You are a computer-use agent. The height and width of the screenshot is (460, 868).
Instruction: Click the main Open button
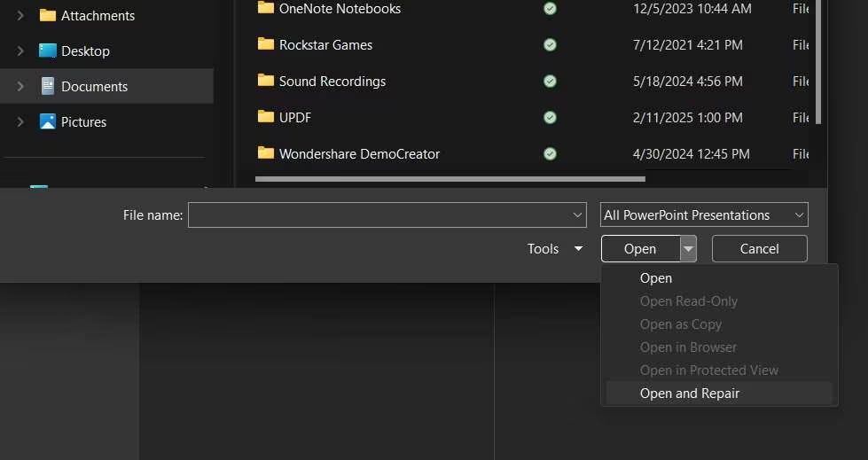pos(640,248)
